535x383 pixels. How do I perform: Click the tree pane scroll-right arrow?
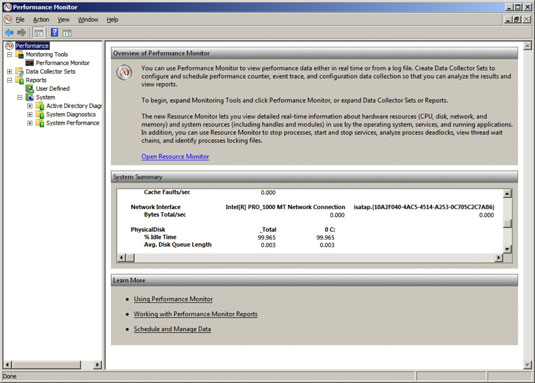point(97,365)
